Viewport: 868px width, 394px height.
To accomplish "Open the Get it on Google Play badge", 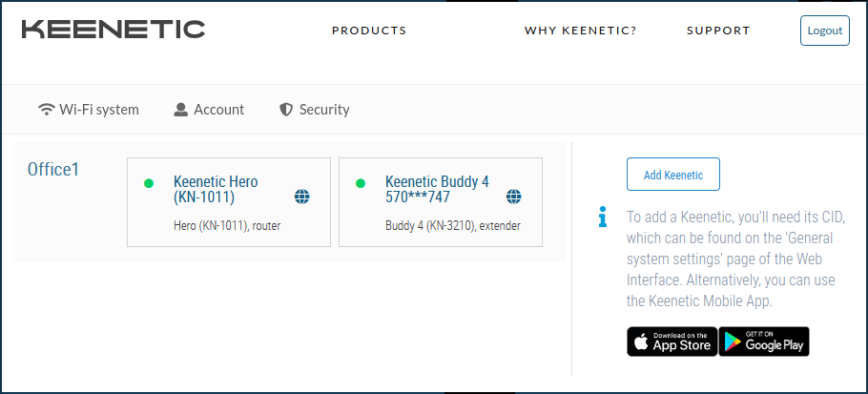I will [764, 342].
